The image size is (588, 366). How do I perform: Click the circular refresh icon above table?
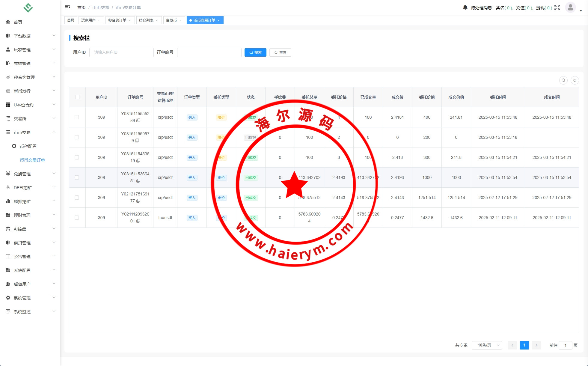point(575,80)
